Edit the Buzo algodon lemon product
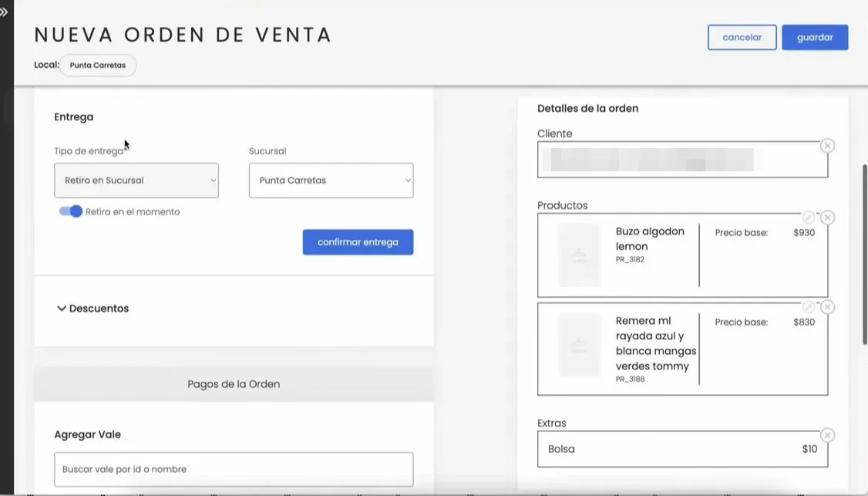868x496 pixels. click(x=808, y=218)
